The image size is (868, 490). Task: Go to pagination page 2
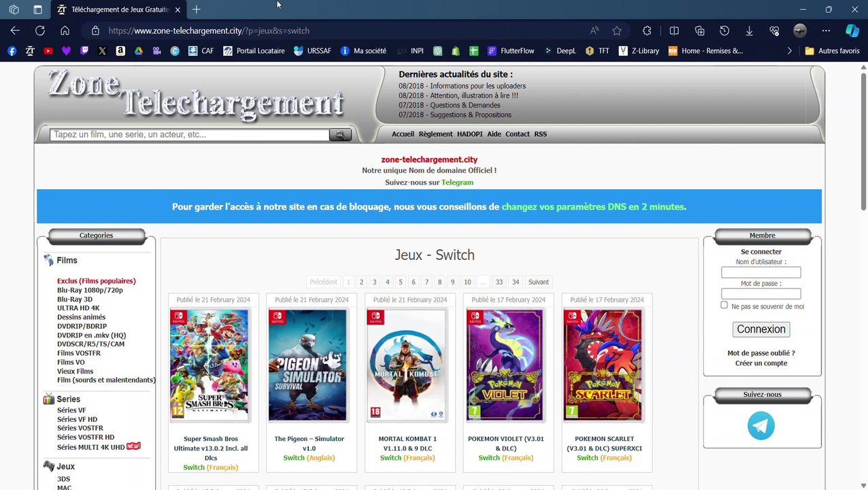361,282
